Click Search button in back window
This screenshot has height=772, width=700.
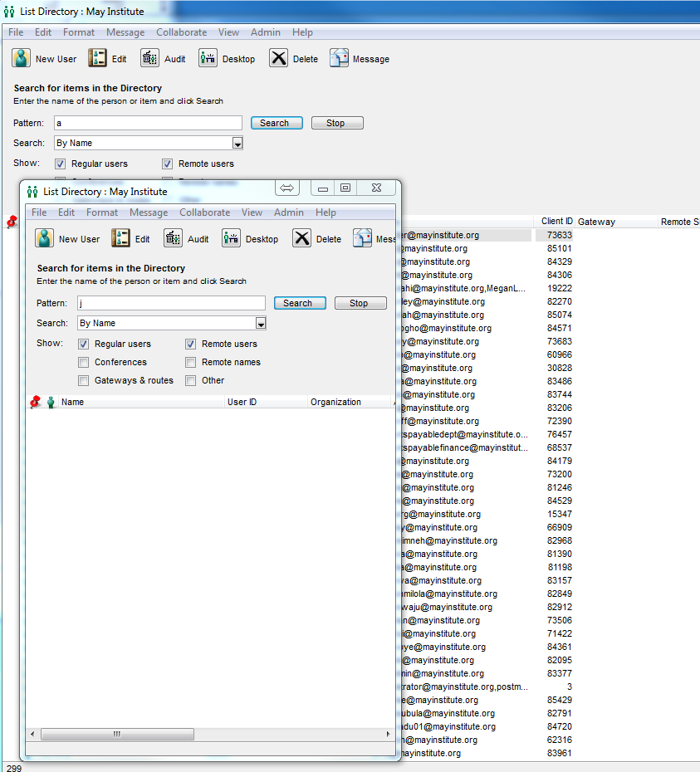pos(277,123)
